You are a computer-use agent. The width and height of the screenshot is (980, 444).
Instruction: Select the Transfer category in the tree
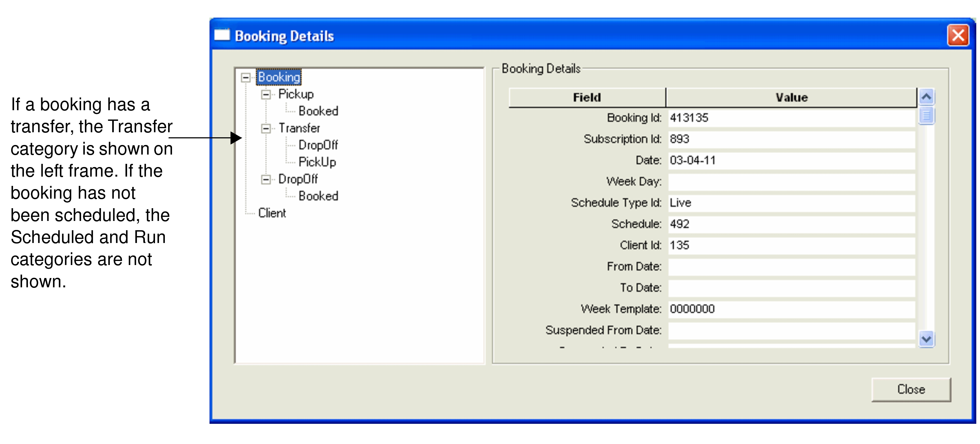point(299,128)
